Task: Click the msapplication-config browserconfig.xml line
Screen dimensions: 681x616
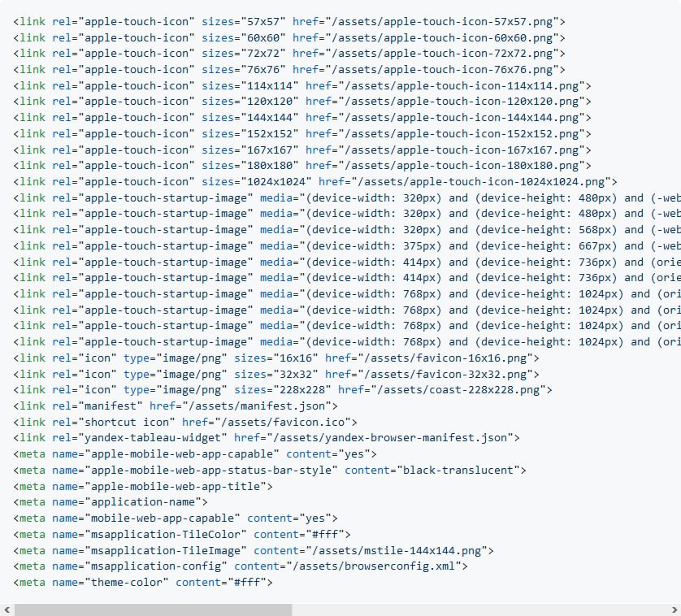Action: (241, 566)
